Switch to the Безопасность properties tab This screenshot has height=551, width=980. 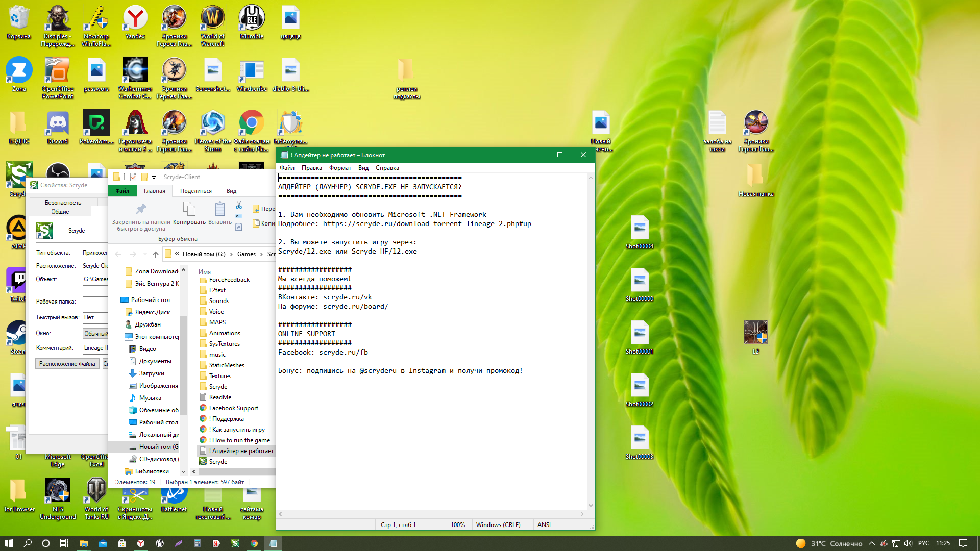(63, 203)
